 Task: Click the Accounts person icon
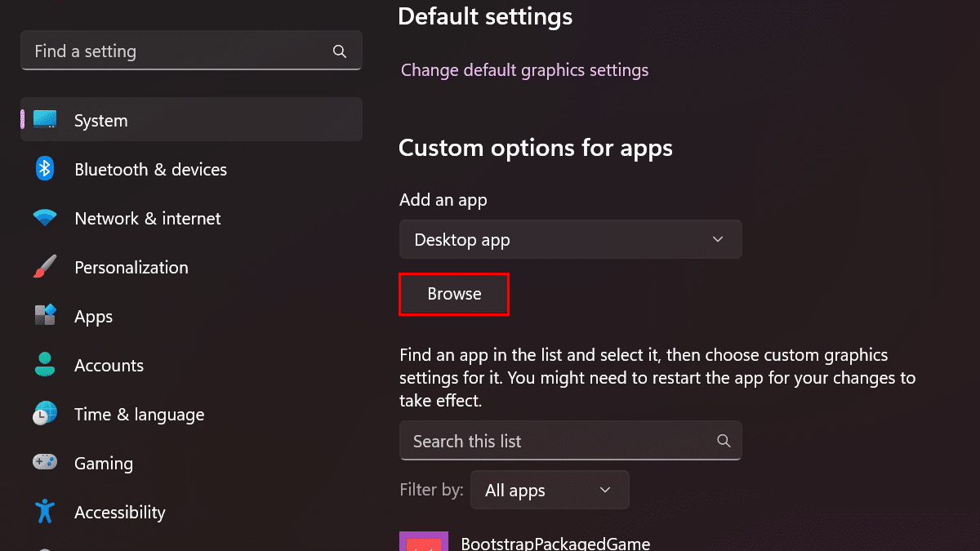pyautogui.click(x=45, y=365)
